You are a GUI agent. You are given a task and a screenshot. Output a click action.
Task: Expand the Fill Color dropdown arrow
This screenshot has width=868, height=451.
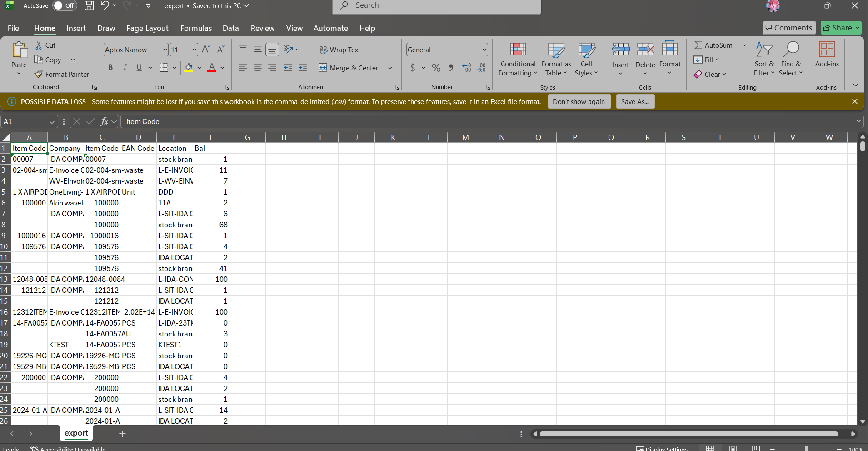click(199, 68)
